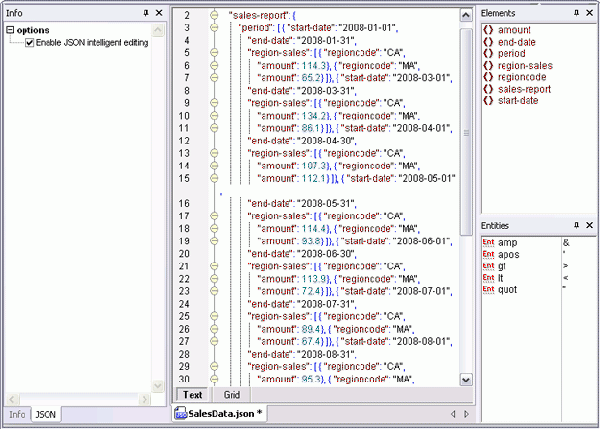
Task: Collapse the options tree node
Action: coord(10,30)
